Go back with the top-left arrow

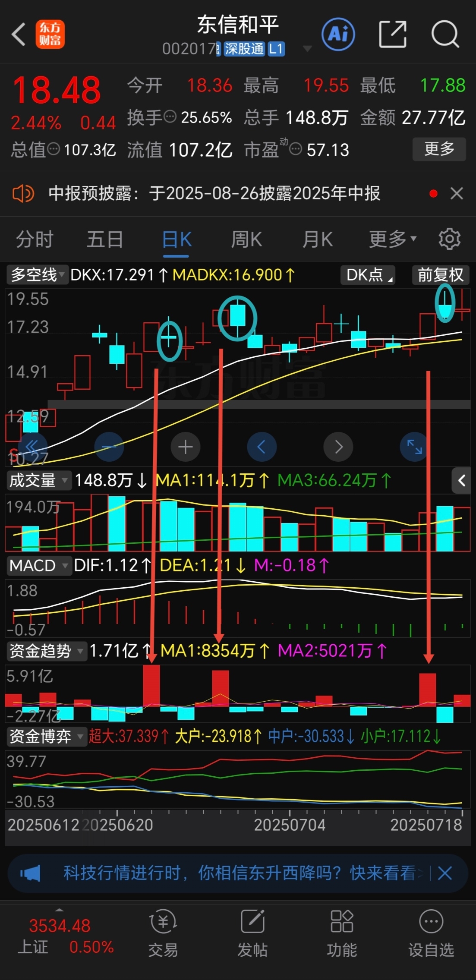tap(19, 34)
